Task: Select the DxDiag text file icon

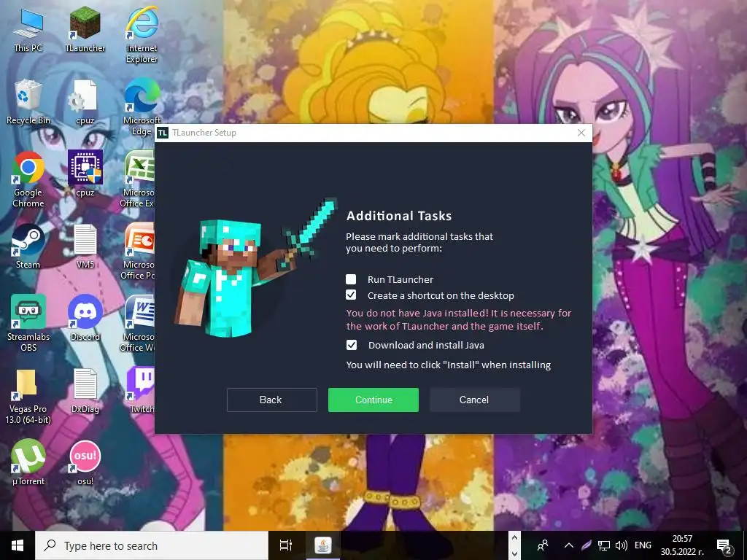Action: [x=85, y=391]
